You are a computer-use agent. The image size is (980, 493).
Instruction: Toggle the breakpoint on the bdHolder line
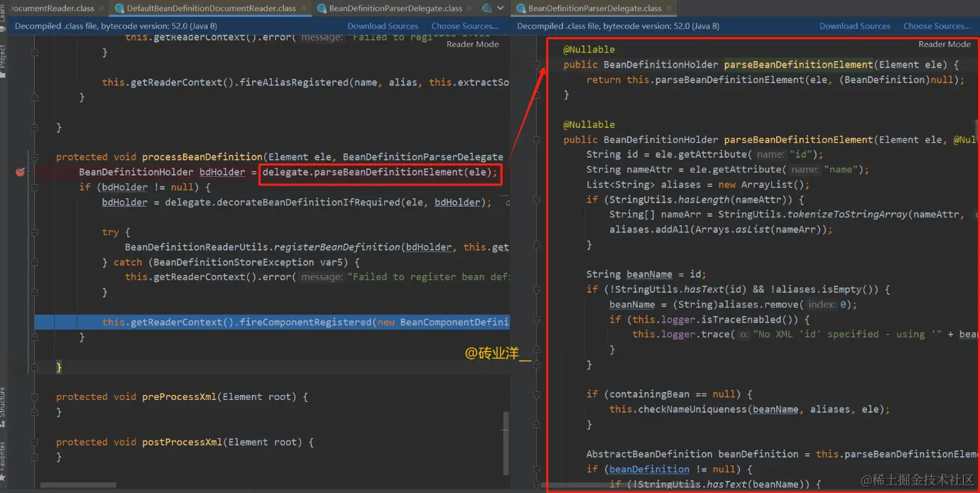click(x=20, y=172)
